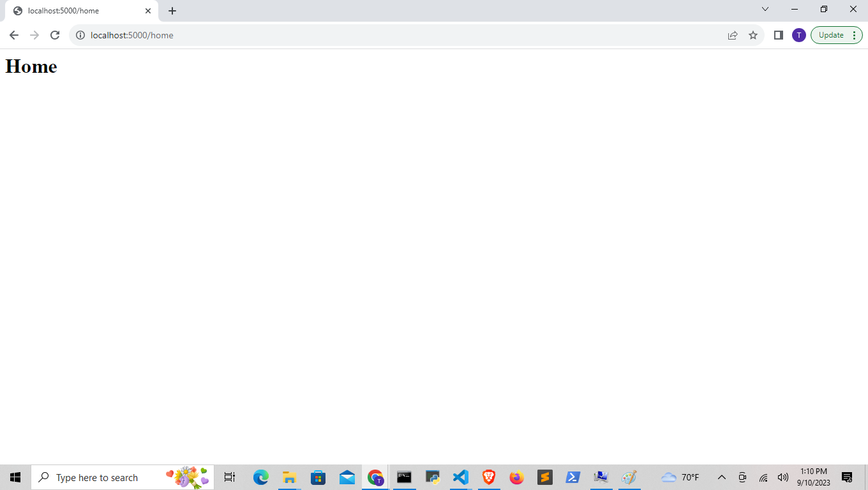Open the volume control tray icon
This screenshot has width=868, height=490.
pos(783,477)
